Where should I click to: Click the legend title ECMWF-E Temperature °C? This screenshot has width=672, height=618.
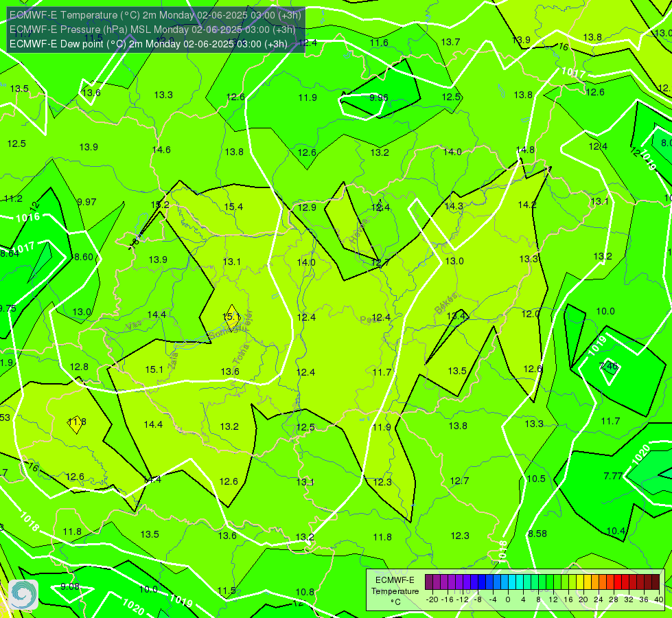(x=395, y=591)
